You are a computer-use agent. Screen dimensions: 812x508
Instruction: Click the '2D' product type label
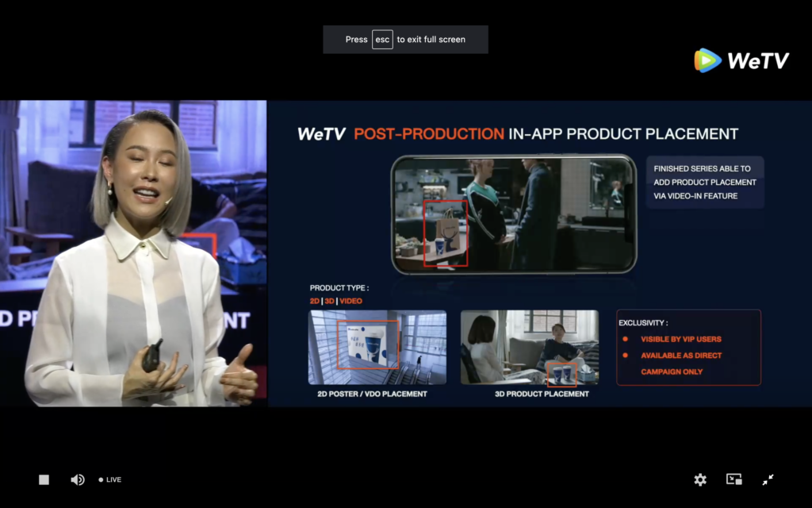tap(315, 302)
